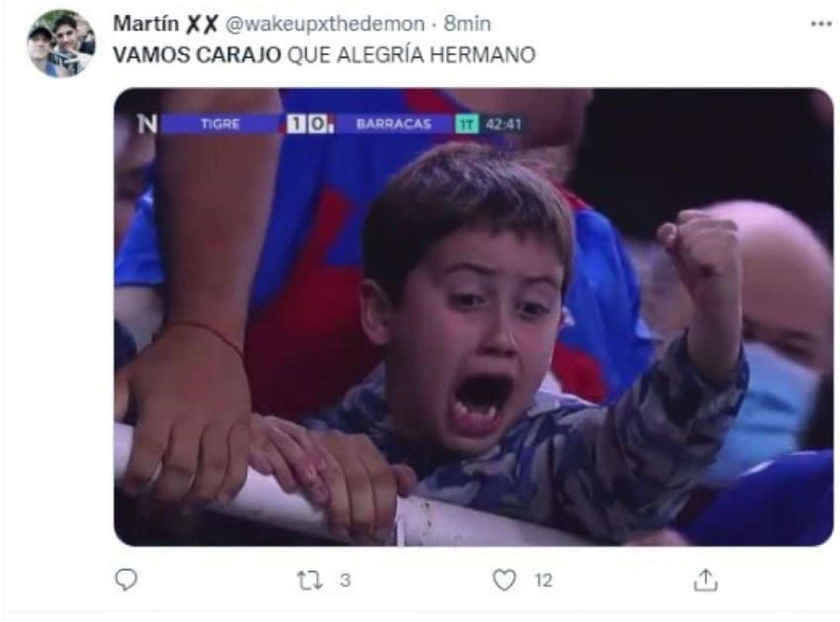The width and height of the screenshot is (840, 622).
Task: Click the retweet count 3
Action: (x=345, y=581)
